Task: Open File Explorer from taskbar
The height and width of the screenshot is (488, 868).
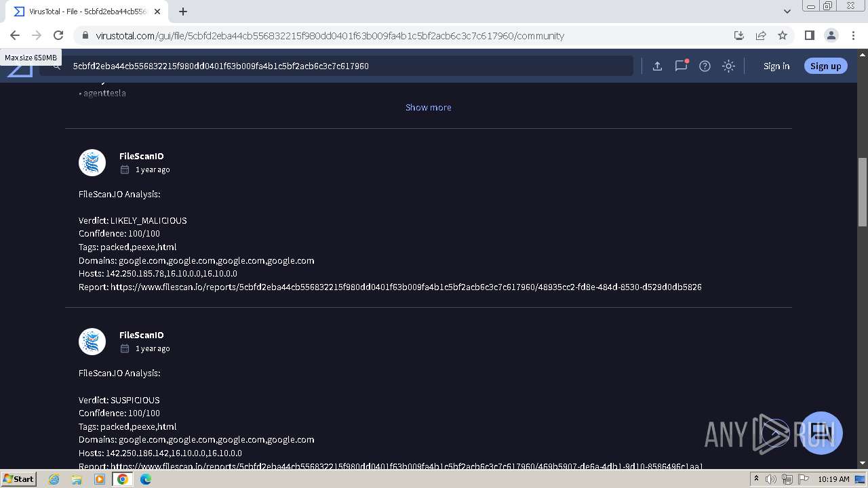Action: tap(77, 479)
